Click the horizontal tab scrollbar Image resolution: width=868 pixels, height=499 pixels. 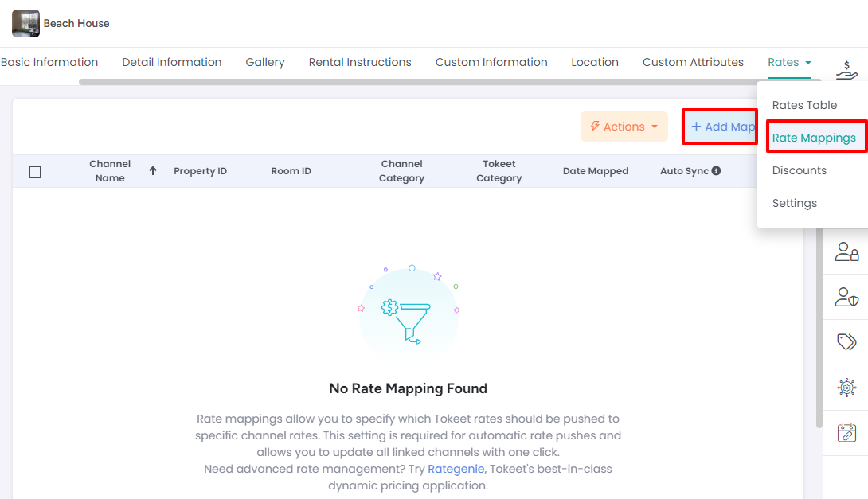click(414, 82)
